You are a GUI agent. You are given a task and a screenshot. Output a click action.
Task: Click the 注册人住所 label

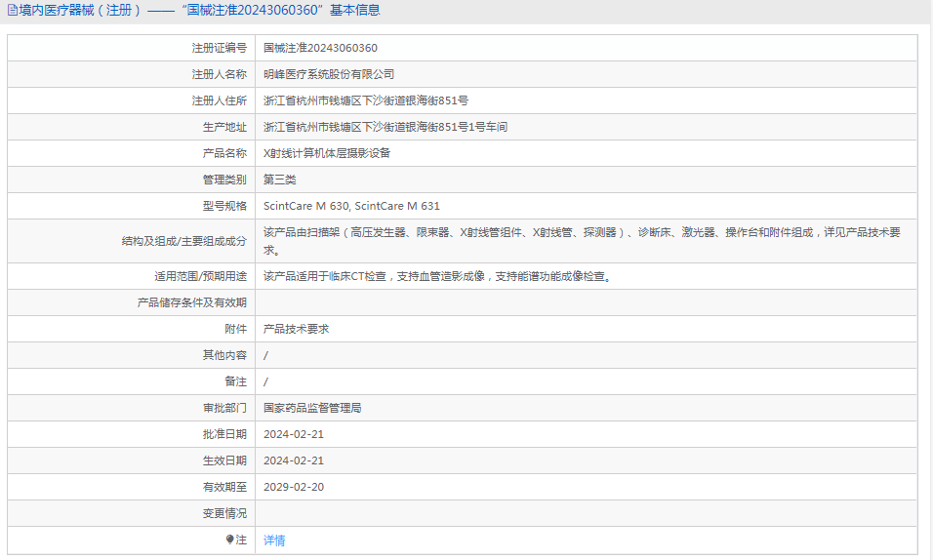[219, 100]
